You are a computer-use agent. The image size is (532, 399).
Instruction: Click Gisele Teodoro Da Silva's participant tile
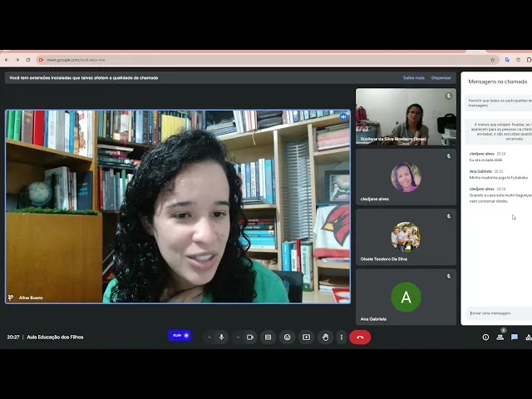[406, 237]
